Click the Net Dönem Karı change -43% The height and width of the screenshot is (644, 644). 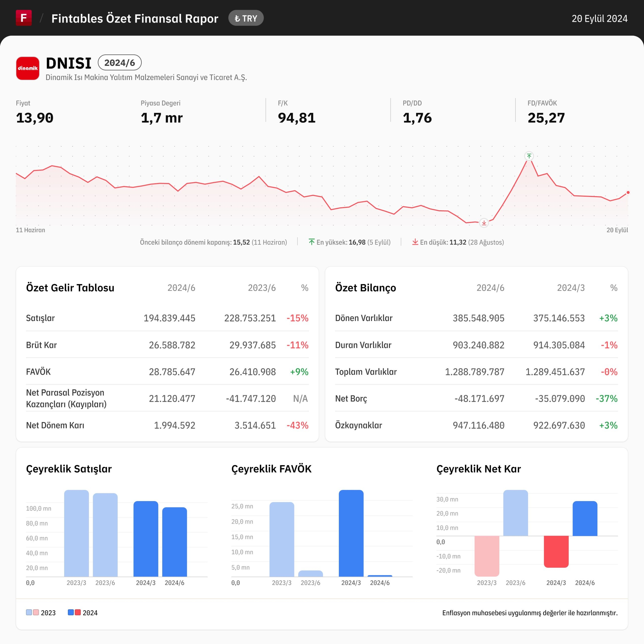tap(297, 425)
